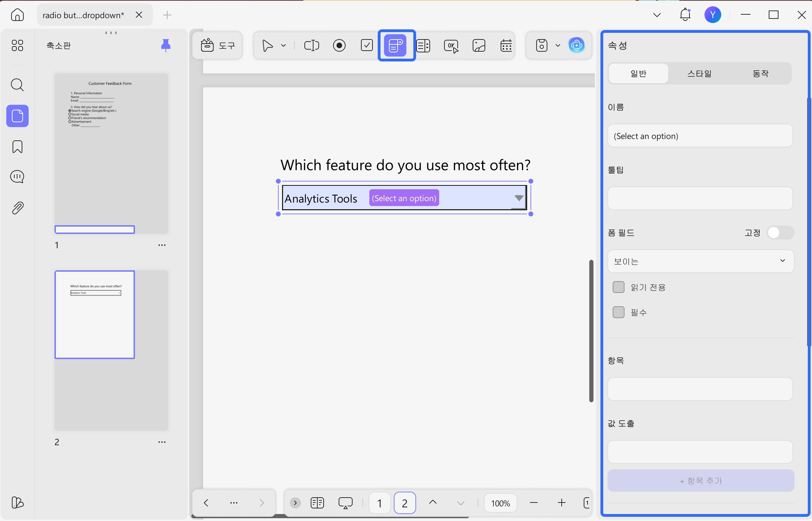Expand the title bar chevron menu

click(x=657, y=15)
